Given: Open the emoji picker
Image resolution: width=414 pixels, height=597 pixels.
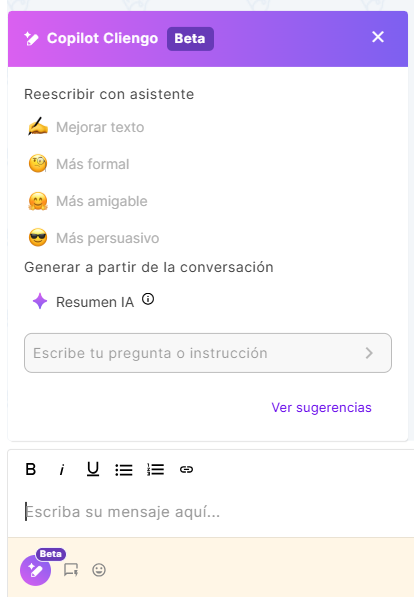Looking at the screenshot, I should click(x=99, y=570).
